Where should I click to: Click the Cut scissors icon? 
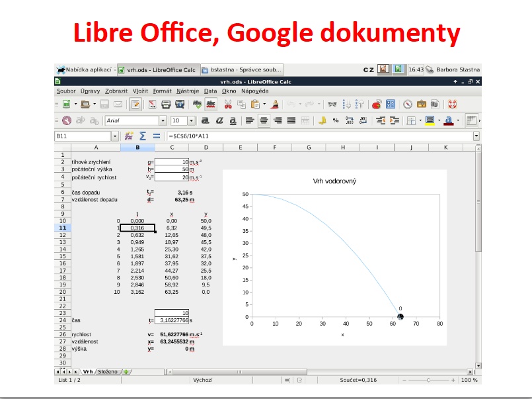[x=227, y=105]
